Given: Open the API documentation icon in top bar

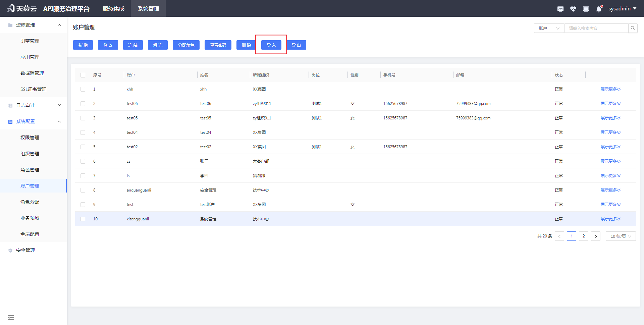Looking at the screenshot, I should tap(560, 8).
